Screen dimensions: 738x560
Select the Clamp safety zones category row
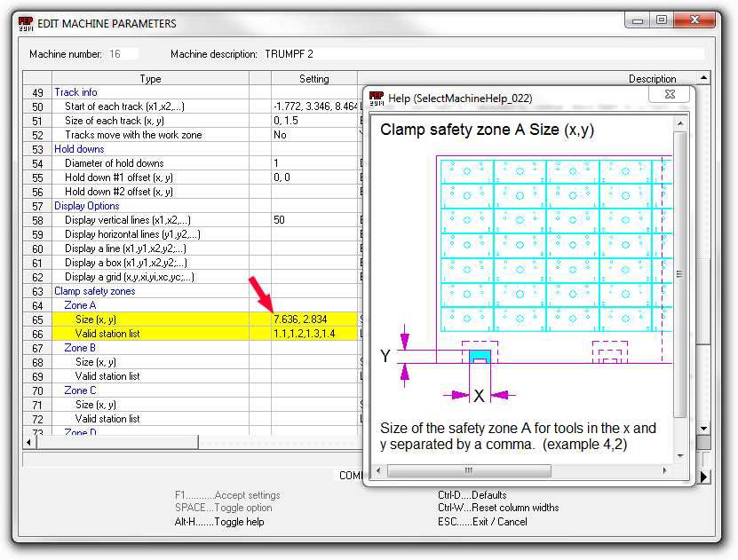95,291
